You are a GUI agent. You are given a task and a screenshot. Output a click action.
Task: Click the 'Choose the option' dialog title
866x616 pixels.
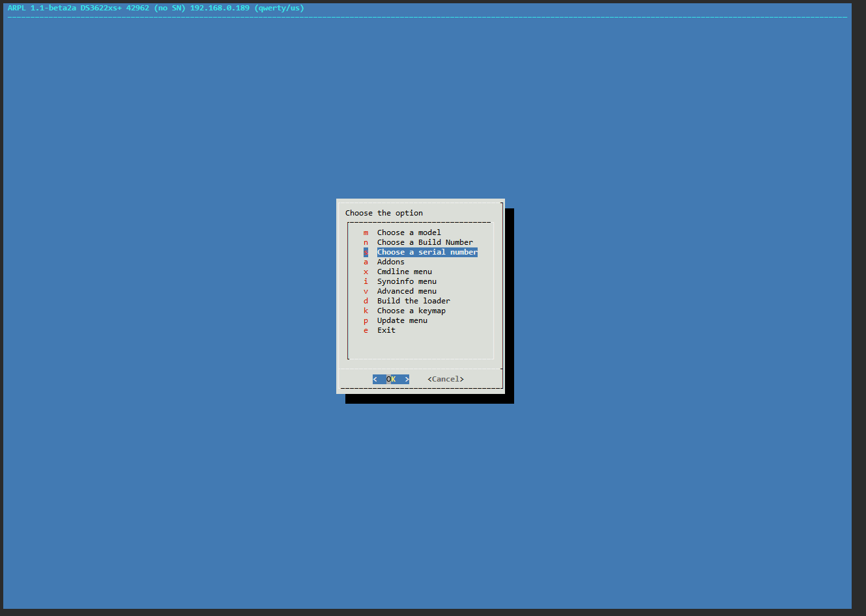point(384,213)
